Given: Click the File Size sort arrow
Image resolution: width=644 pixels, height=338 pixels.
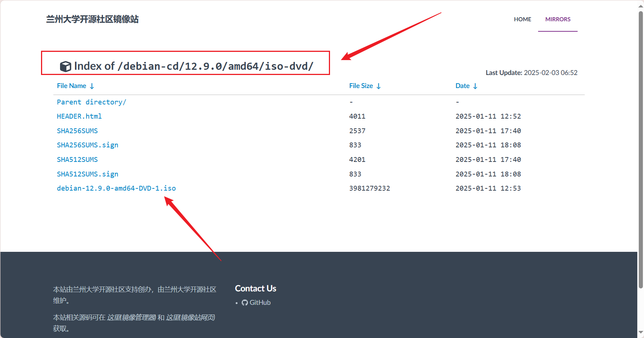Looking at the screenshot, I should 378,86.
